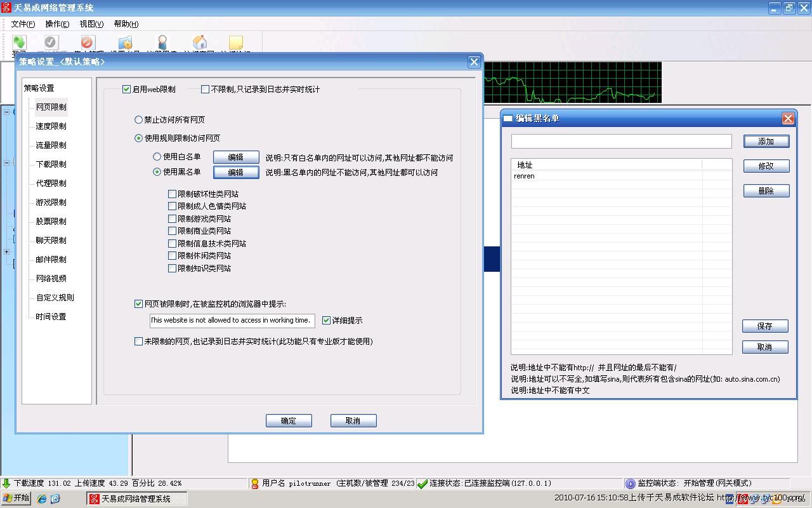The height and width of the screenshot is (508, 812).
Task: Collapse the topmost minus node in left tree
Action: click(7, 112)
